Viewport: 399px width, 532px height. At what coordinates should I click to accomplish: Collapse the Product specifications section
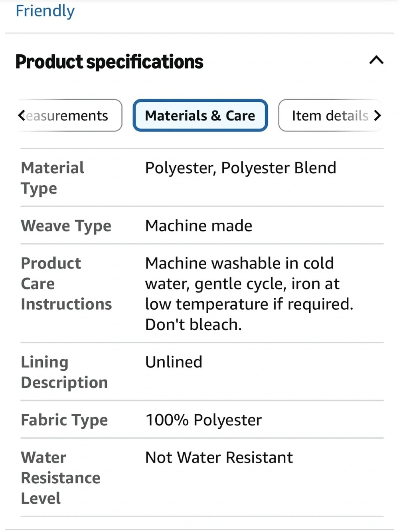pos(376,60)
